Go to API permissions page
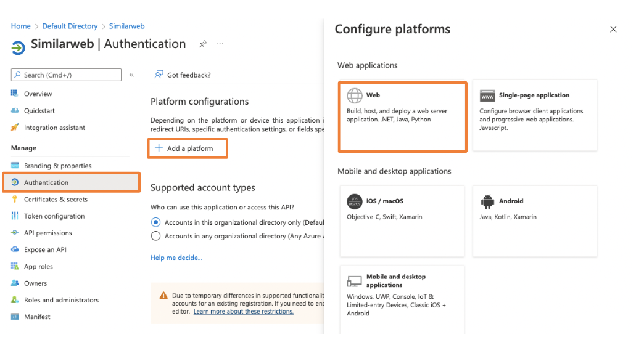Screen dimensions: 644x361 coord(47,233)
